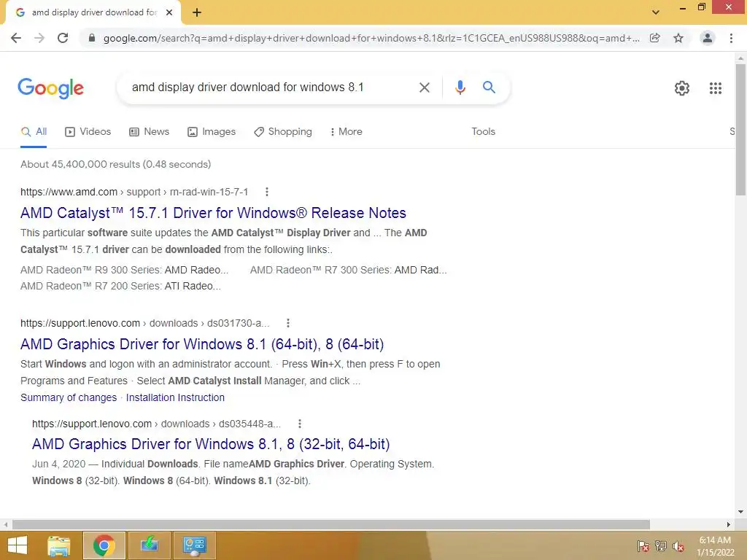The image size is (747, 560).
Task: Open AMD Catalyst 15.7.1 Driver Release Notes link
Action: (x=213, y=213)
